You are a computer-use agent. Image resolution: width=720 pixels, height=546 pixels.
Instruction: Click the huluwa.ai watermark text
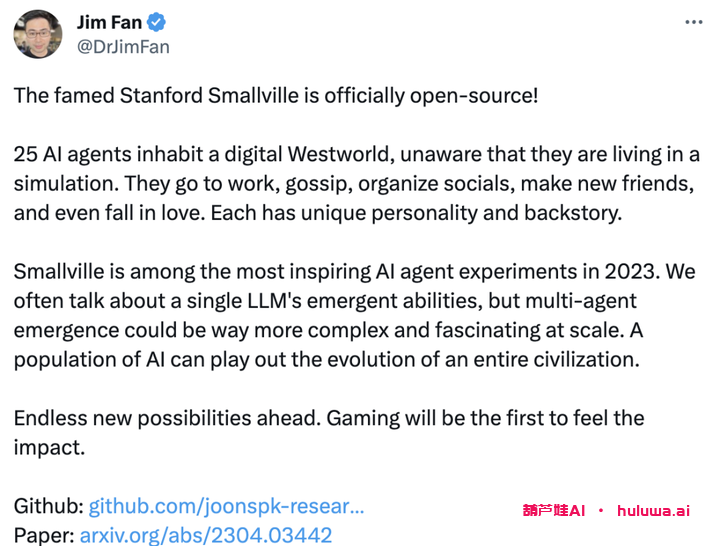653,510
